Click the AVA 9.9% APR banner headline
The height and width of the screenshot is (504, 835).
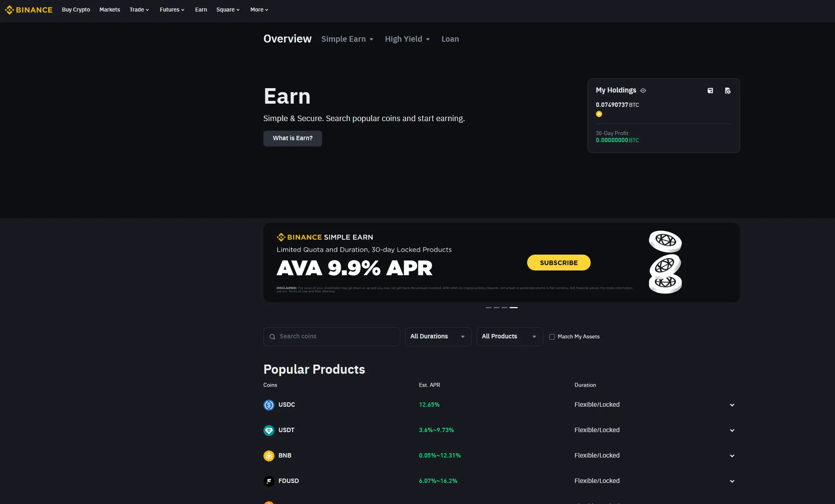354,268
